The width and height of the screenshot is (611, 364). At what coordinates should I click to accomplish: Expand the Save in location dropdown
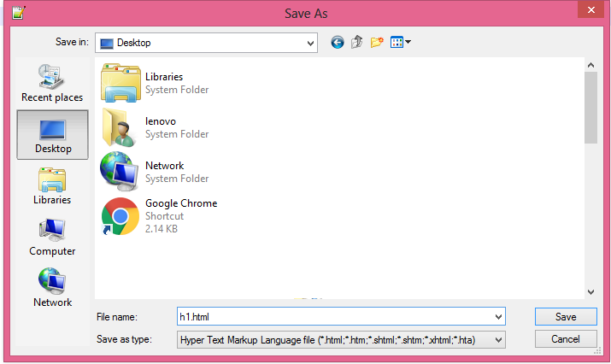310,43
